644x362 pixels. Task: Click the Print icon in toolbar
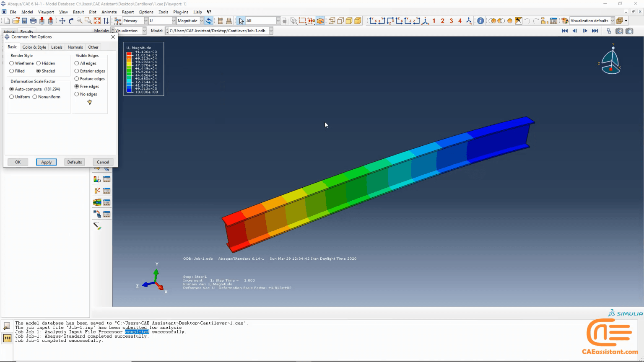(33, 21)
